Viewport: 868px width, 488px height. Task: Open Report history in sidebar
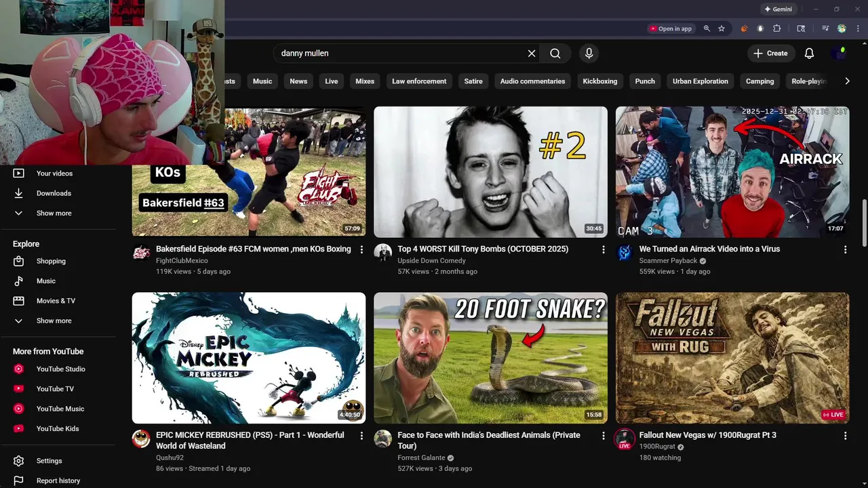point(58,481)
